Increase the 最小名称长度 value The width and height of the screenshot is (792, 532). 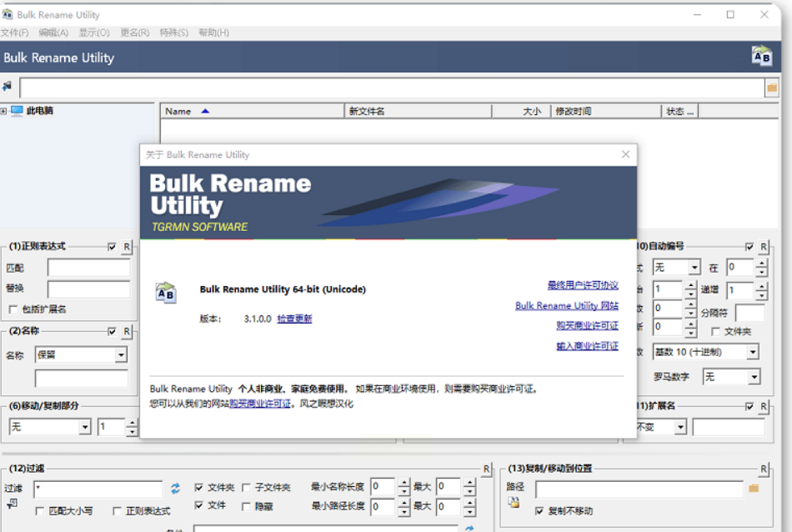click(404, 483)
